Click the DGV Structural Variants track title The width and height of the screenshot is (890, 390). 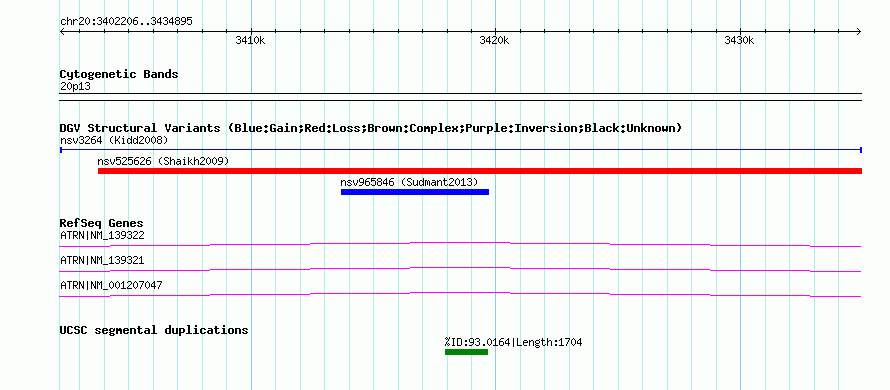[371, 128]
